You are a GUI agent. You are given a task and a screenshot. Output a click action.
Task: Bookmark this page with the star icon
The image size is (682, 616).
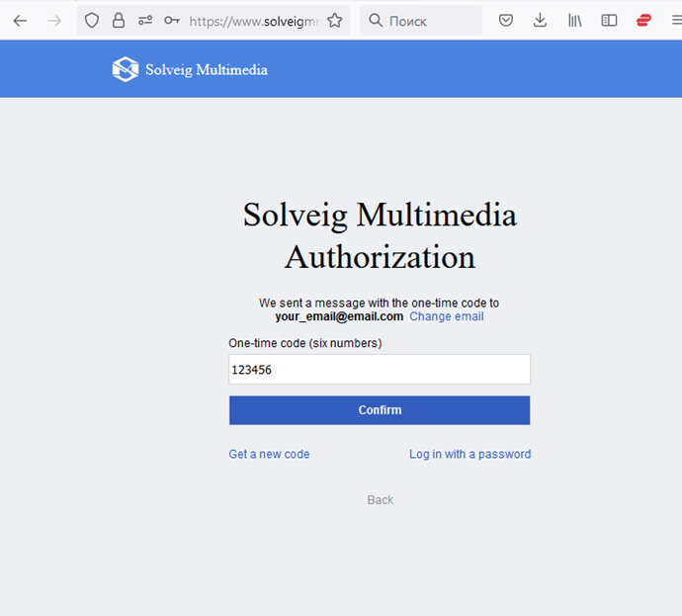click(335, 20)
